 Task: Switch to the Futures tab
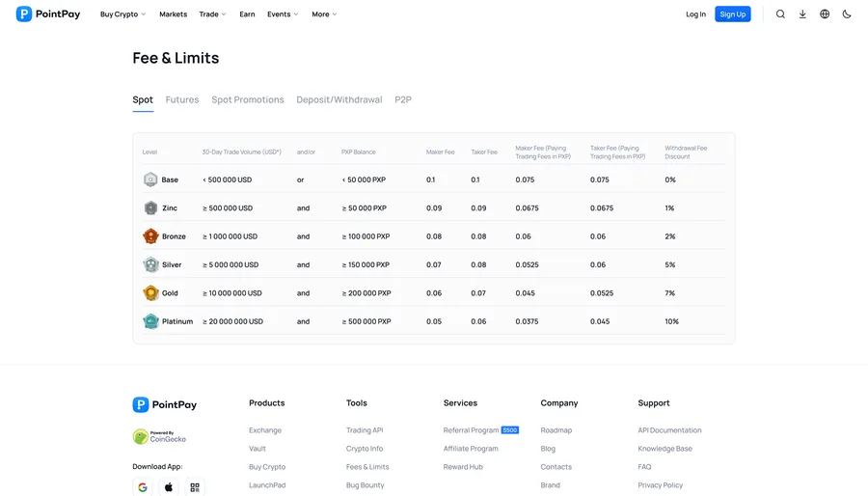point(182,99)
